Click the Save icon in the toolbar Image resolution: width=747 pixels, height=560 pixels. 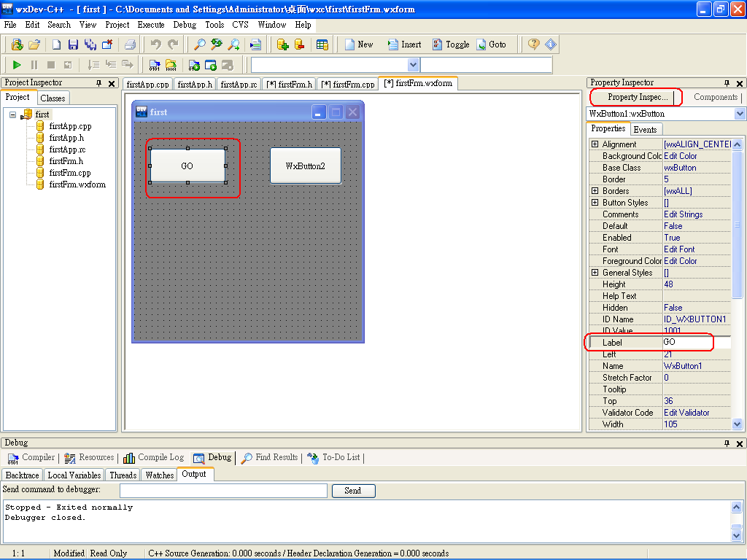coord(71,44)
